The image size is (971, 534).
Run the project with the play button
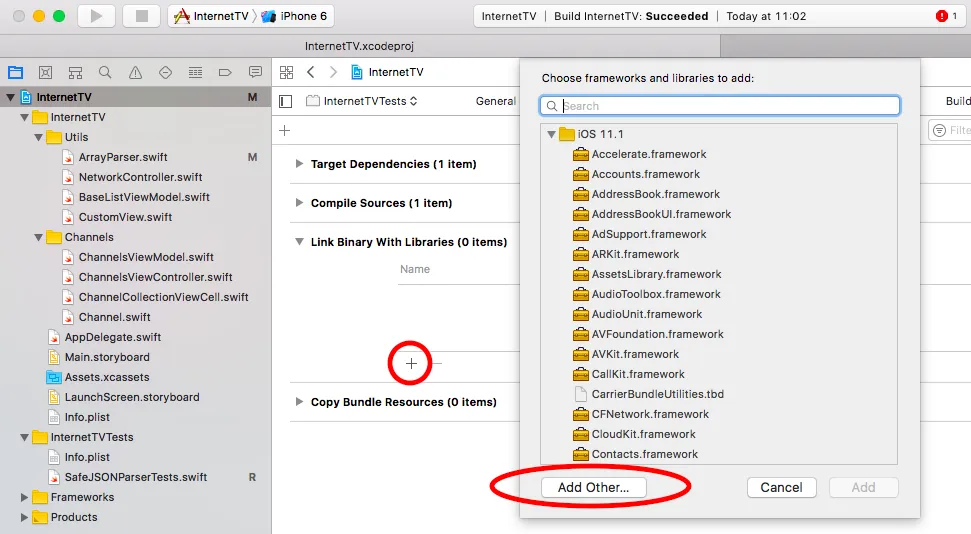pyautogui.click(x=96, y=16)
